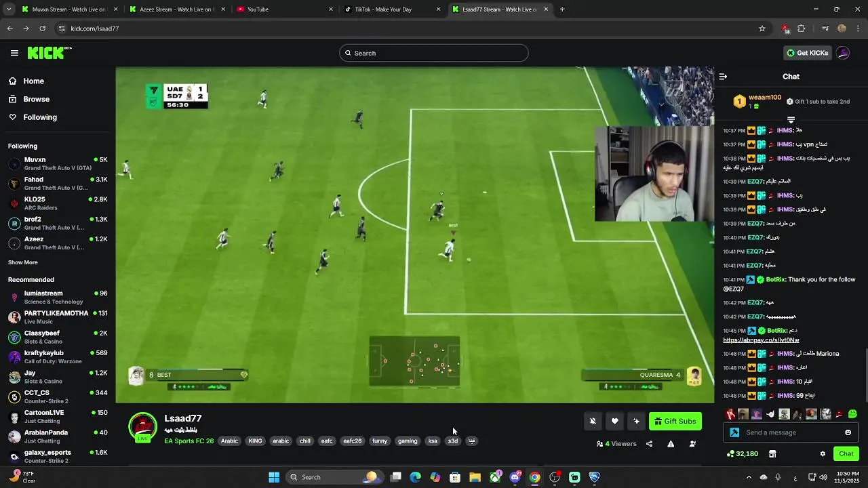
Task: Open KLO25 channel in sidebar
Action: pyautogui.click(x=58, y=203)
